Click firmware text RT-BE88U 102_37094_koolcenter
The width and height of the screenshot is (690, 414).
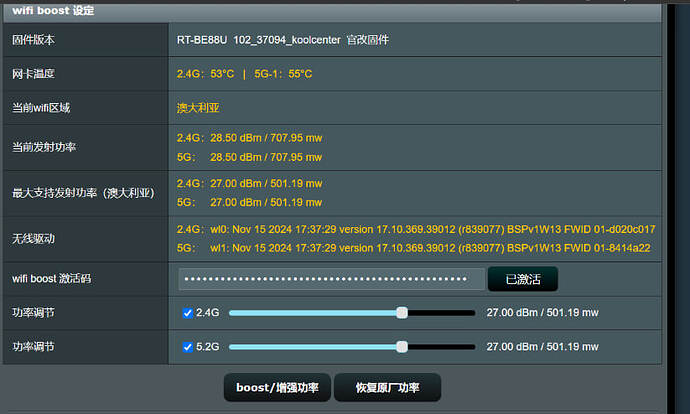pos(259,40)
